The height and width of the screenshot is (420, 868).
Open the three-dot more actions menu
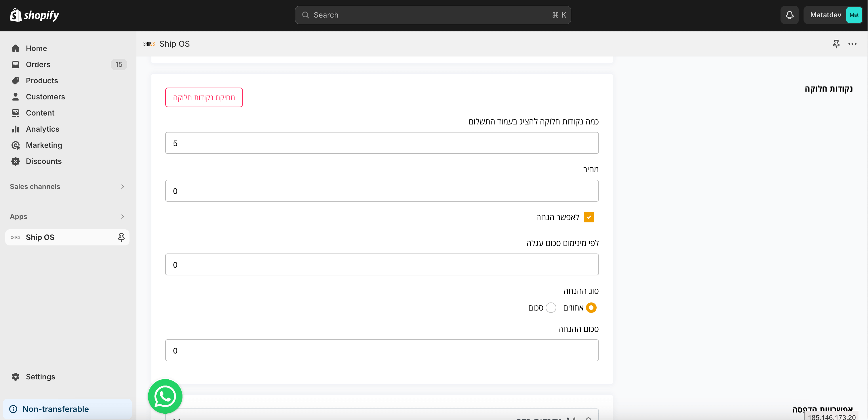[852, 44]
